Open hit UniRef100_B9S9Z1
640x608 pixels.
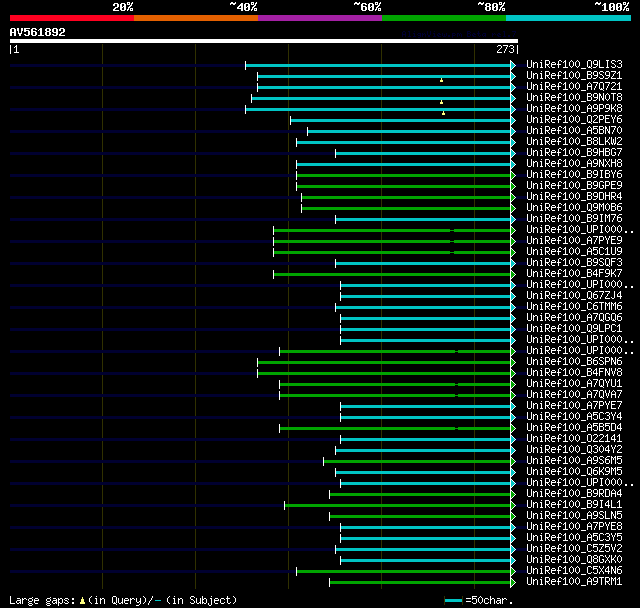point(574,75)
